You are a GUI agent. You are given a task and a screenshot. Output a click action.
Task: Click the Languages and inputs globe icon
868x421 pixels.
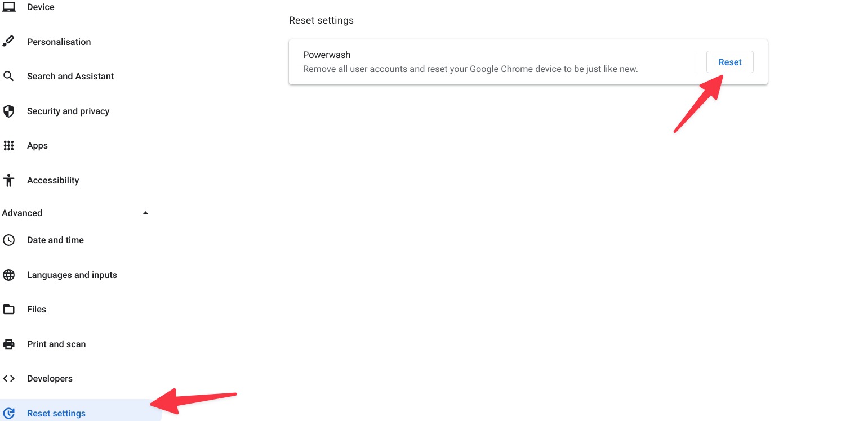point(8,275)
